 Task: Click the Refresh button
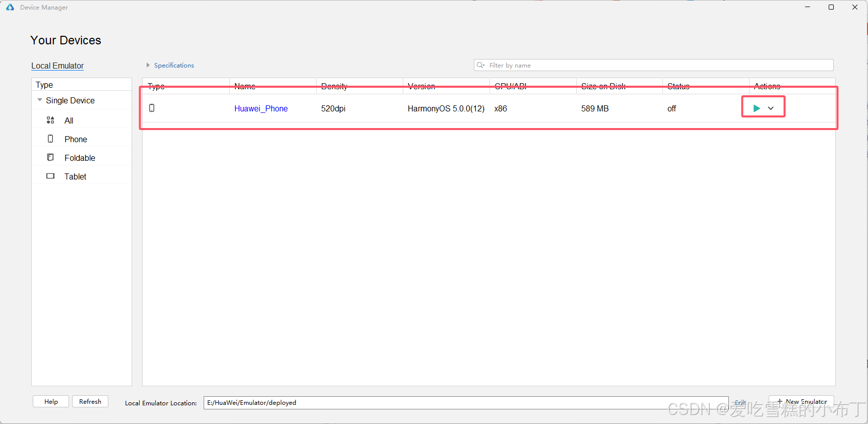pos(90,401)
